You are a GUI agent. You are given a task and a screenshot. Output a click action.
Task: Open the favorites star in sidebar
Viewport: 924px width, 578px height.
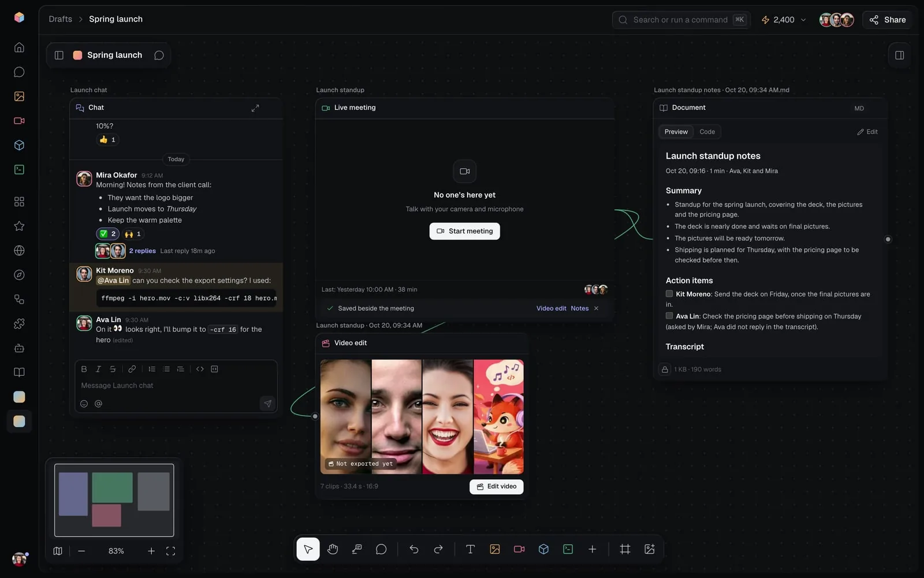[x=19, y=226]
